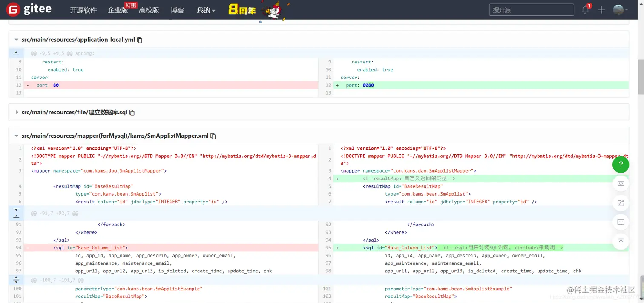Click the plus create-new icon

click(x=601, y=10)
